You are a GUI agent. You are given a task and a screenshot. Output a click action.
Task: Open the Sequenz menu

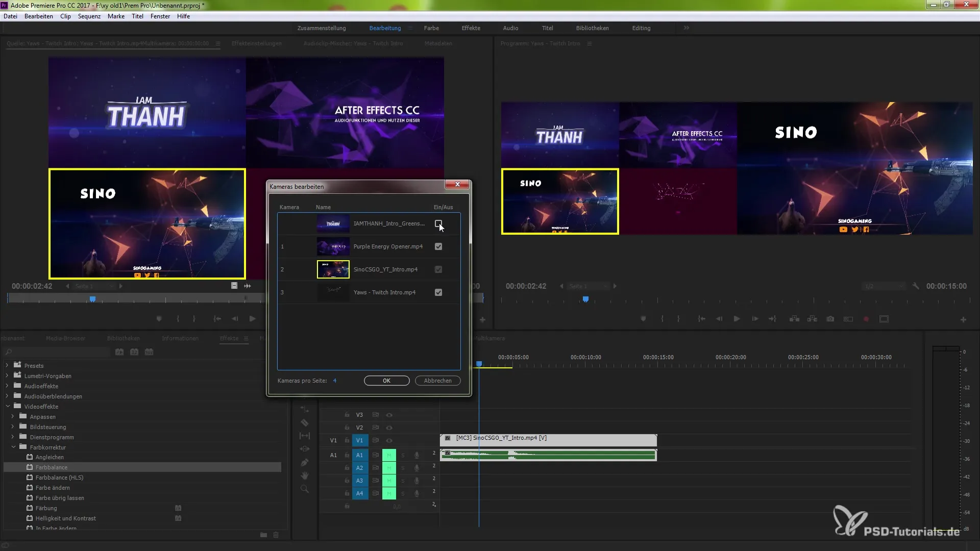point(89,16)
